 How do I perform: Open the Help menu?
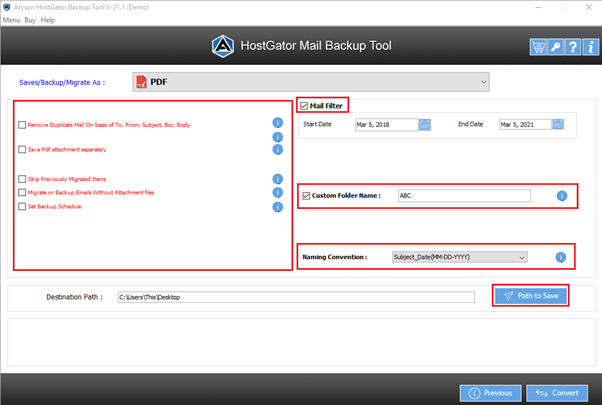click(x=48, y=20)
